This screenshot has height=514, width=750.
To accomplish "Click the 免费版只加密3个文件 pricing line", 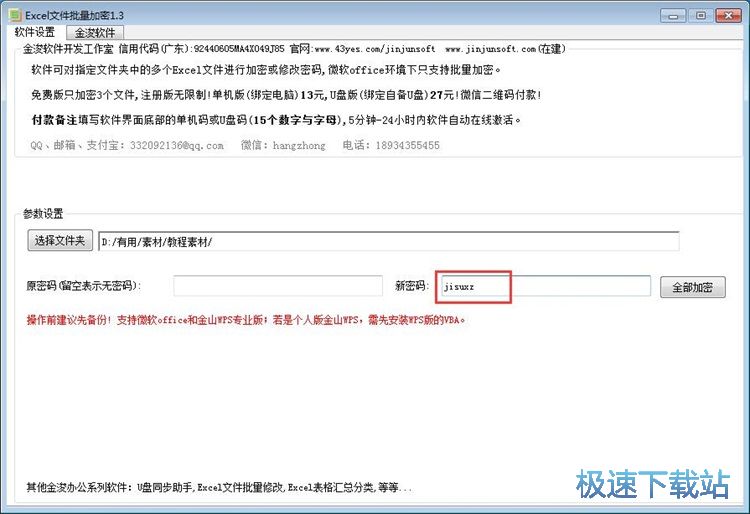I will (286, 95).
